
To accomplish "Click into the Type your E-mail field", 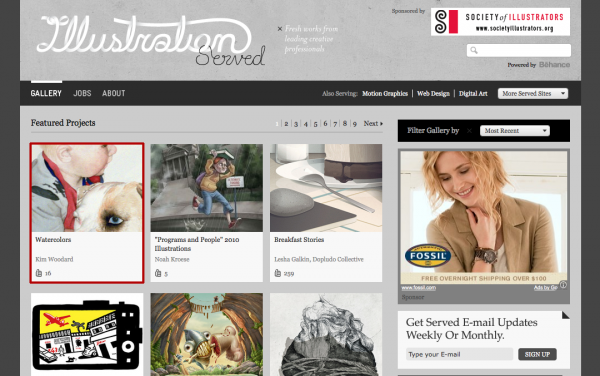I will click(460, 354).
